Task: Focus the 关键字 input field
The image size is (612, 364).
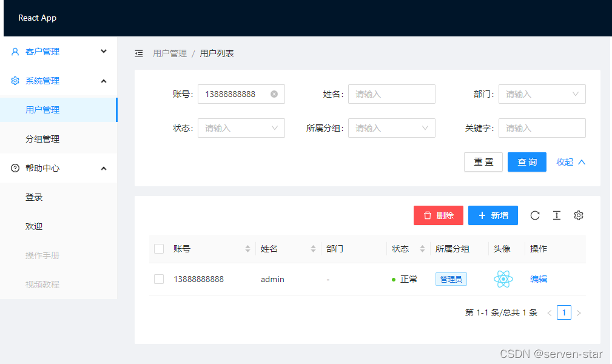Action: tap(542, 128)
